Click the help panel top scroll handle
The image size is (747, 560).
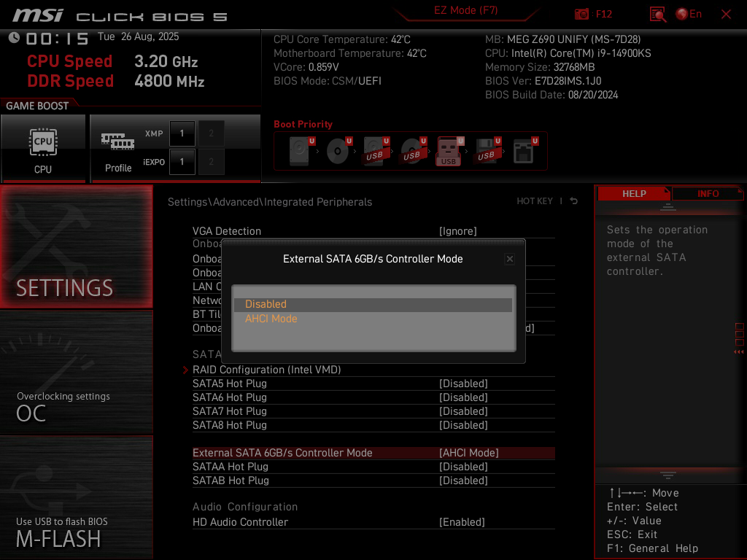668,206
